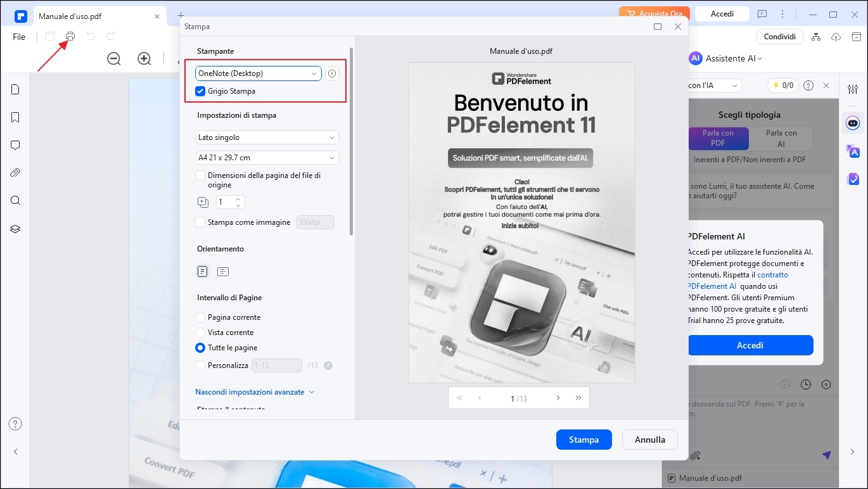
Task: Click the Condividi share button
Action: click(x=780, y=37)
